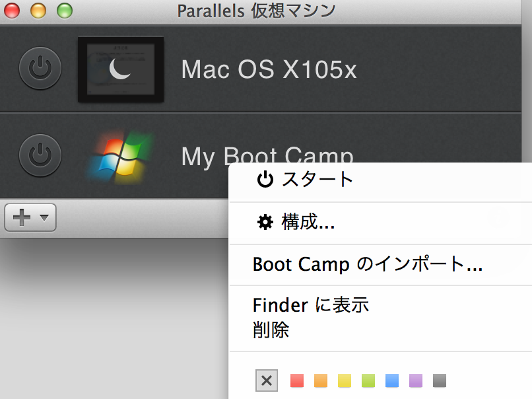Click the gear icon beside 構成
Viewport: 532px width, 399px height.
tap(265, 223)
